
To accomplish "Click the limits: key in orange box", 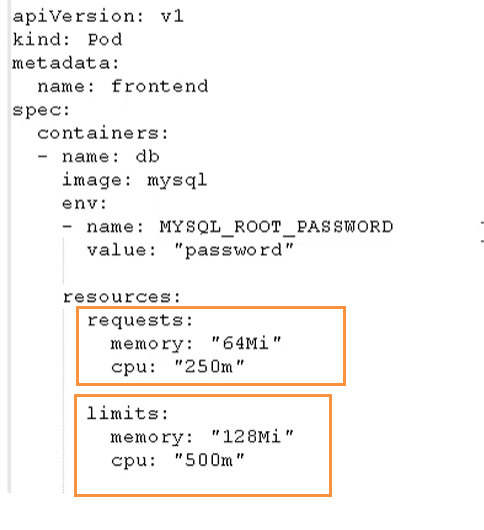I will click(x=127, y=413).
